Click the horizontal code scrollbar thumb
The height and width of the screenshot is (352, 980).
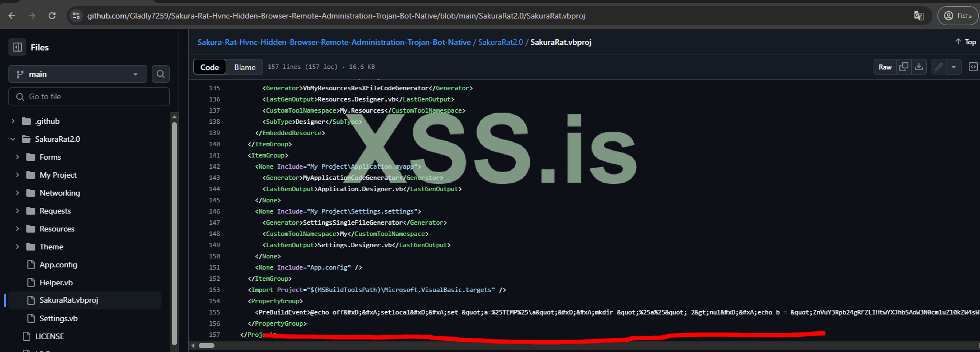207,345
